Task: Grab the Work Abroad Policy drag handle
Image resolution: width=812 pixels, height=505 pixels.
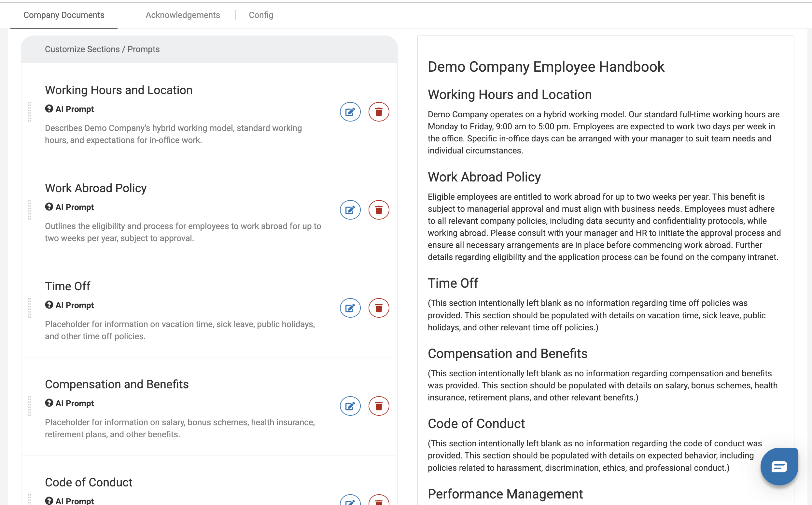Action: click(29, 210)
